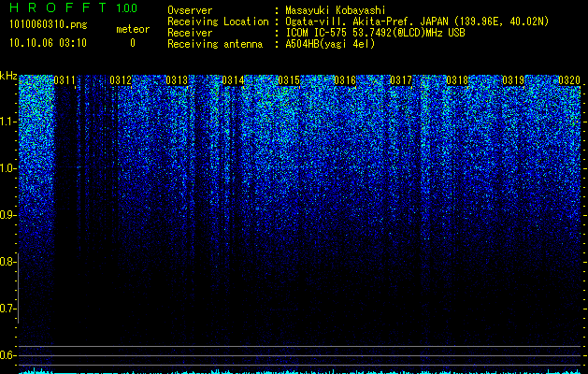Click the meteor count value 0

133,43
